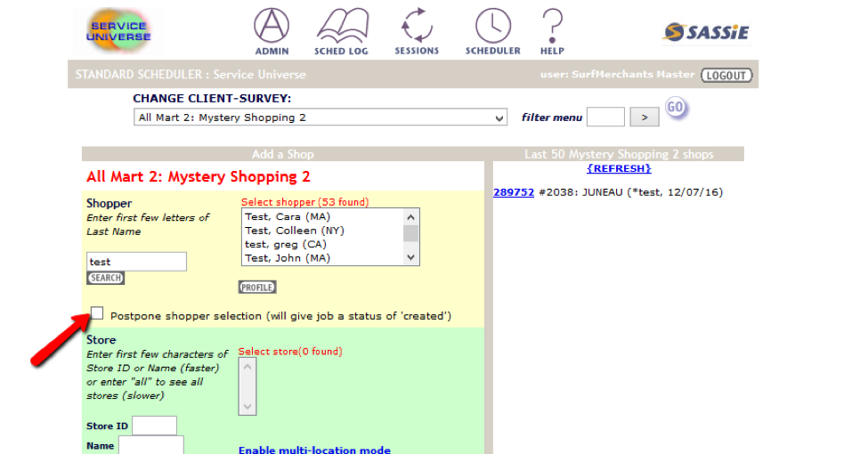Screen dimensions: 868x454
Task: Click the round GO button
Action: pos(676,107)
